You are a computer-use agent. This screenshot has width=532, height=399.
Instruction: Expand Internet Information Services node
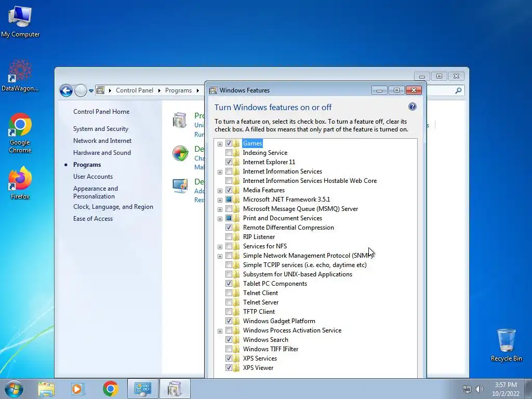tap(220, 172)
